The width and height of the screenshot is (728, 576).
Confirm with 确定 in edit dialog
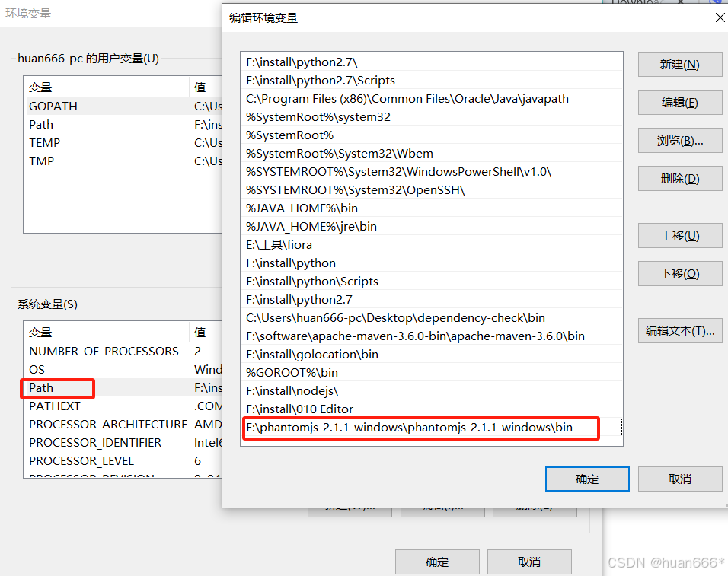pyautogui.click(x=587, y=479)
